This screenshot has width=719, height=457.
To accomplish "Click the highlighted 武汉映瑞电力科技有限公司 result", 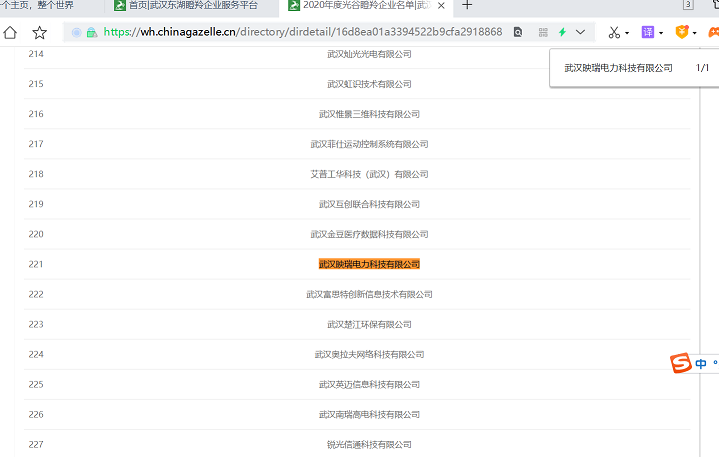I will pyautogui.click(x=369, y=264).
